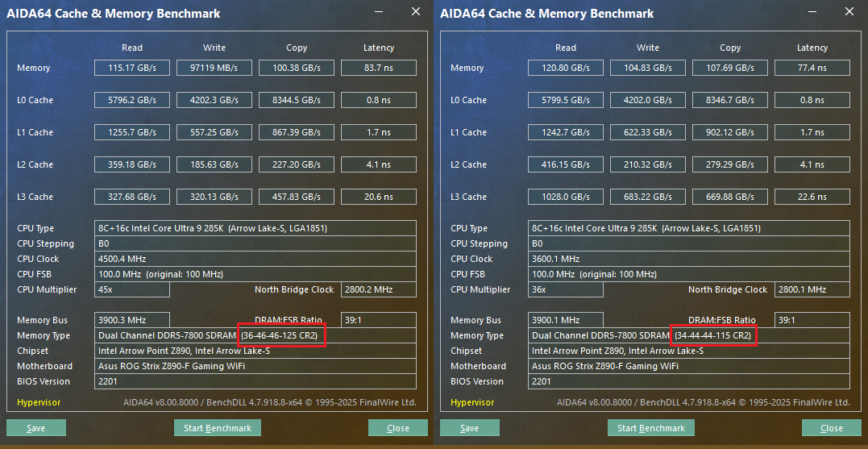The width and height of the screenshot is (868, 449).
Task: Click L2 Cache read 416.15 GB/s value
Action: click(x=565, y=164)
